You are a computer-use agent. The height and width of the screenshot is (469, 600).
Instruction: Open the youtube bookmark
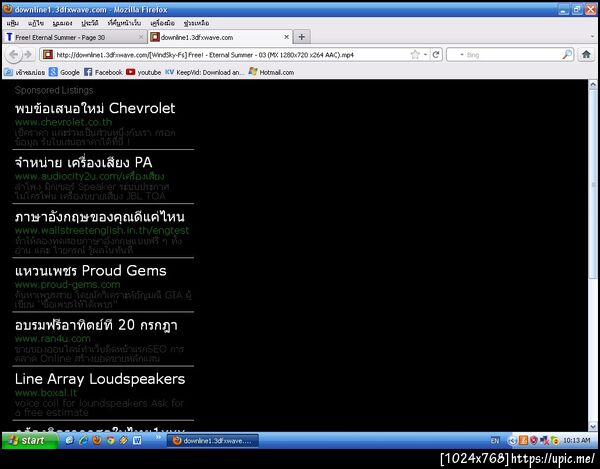[143, 72]
